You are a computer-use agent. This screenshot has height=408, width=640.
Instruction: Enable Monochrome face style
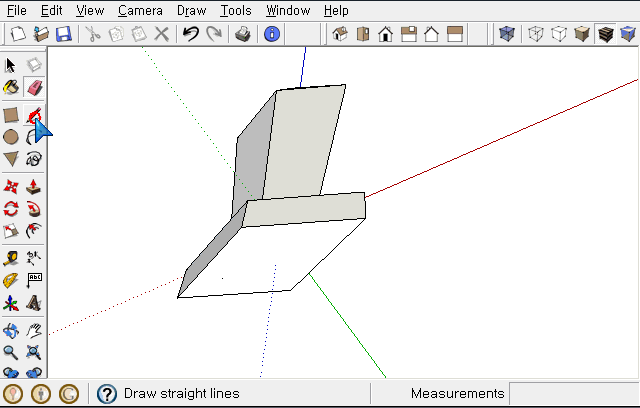pos(628,34)
